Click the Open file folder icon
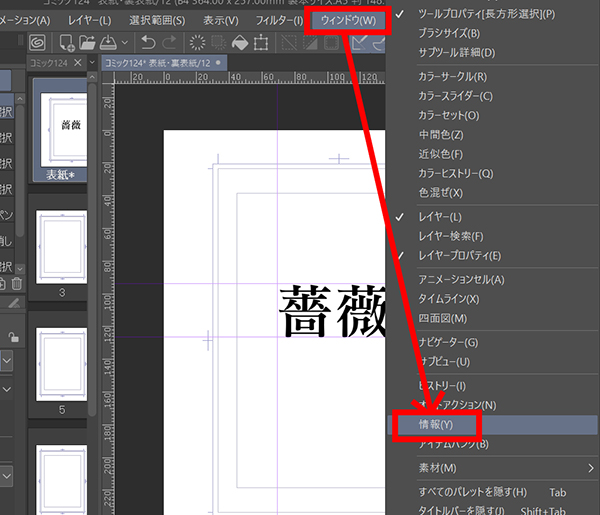600x515 pixels. (x=88, y=42)
